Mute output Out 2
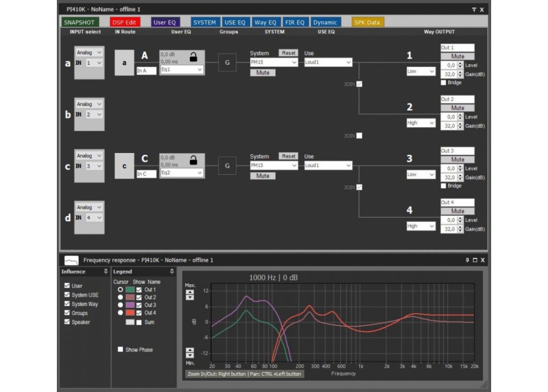The image size is (548, 392). coord(457,108)
